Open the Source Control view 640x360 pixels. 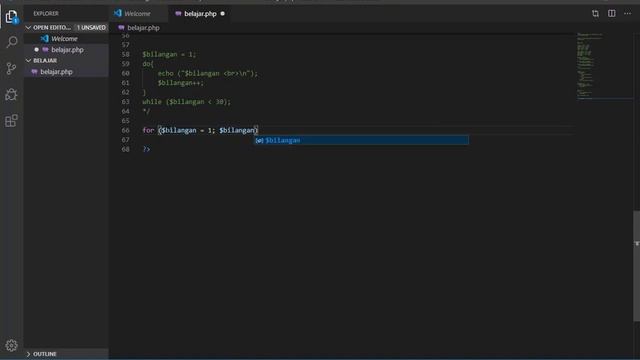coord(11,68)
